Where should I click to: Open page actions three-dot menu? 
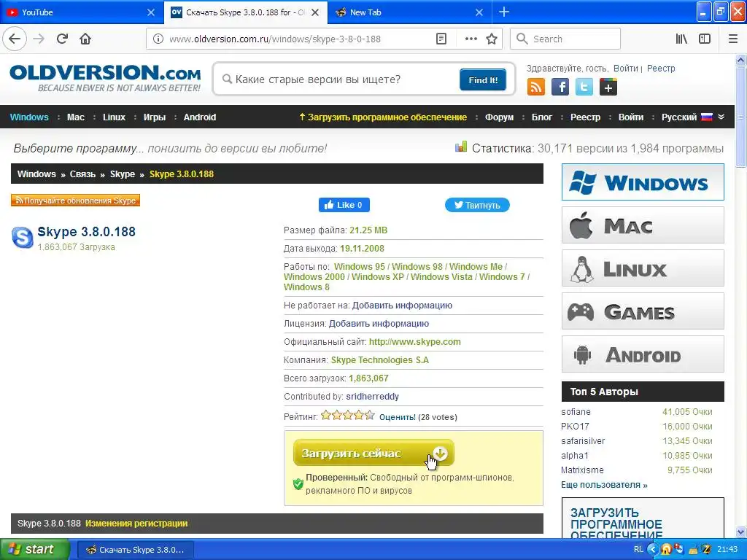pyautogui.click(x=471, y=39)
